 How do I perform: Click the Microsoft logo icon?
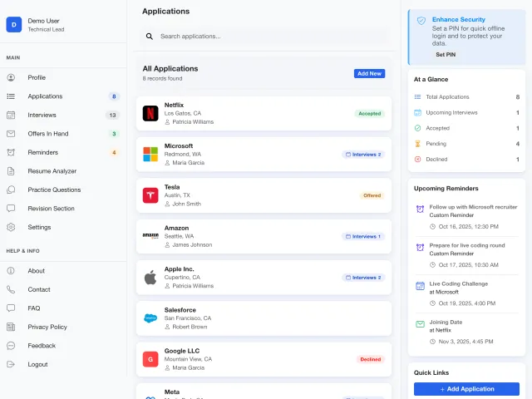coord(150,155)
